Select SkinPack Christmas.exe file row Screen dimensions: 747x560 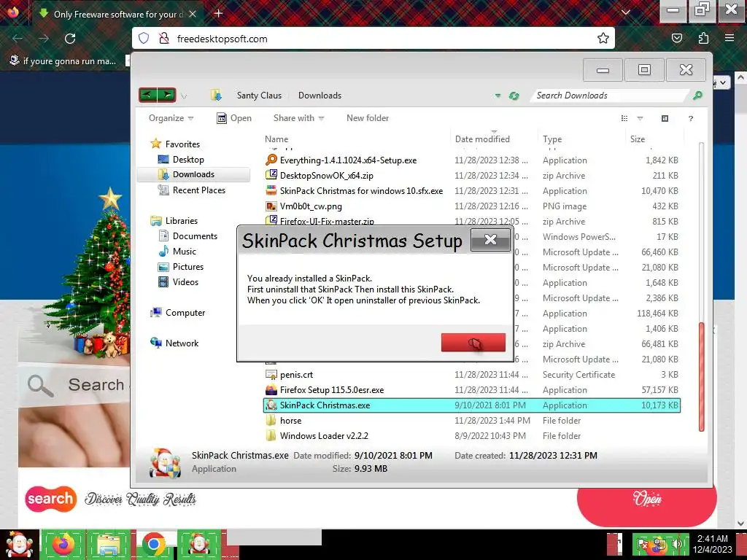tap(472, 405)
